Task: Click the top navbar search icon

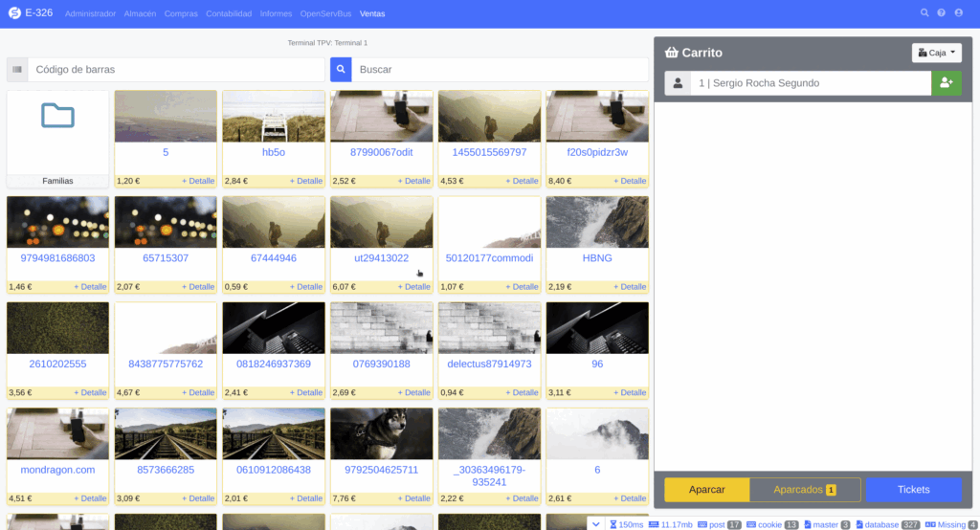Action: (x=924, y=13)
